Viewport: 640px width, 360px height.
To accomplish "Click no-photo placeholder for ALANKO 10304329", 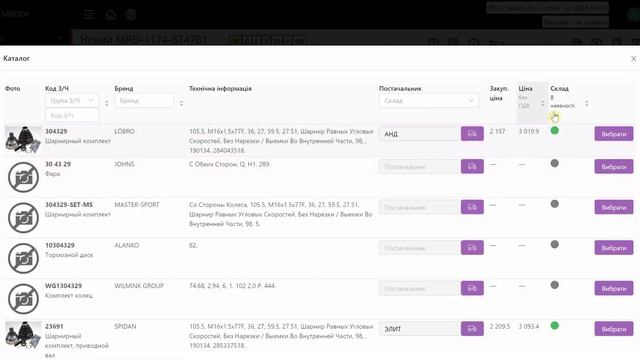I will click(23, 258).
